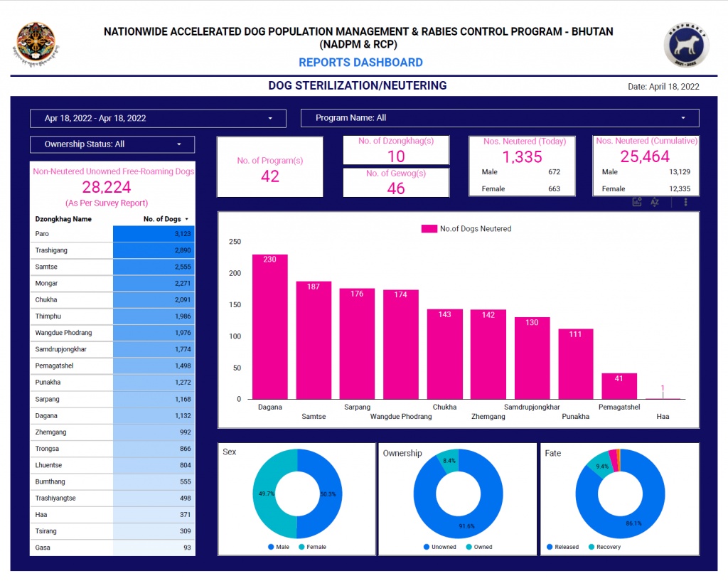Click the optional metrics chart icon
728x581 pixels.
pyautogui.click(x=637, y=202)
